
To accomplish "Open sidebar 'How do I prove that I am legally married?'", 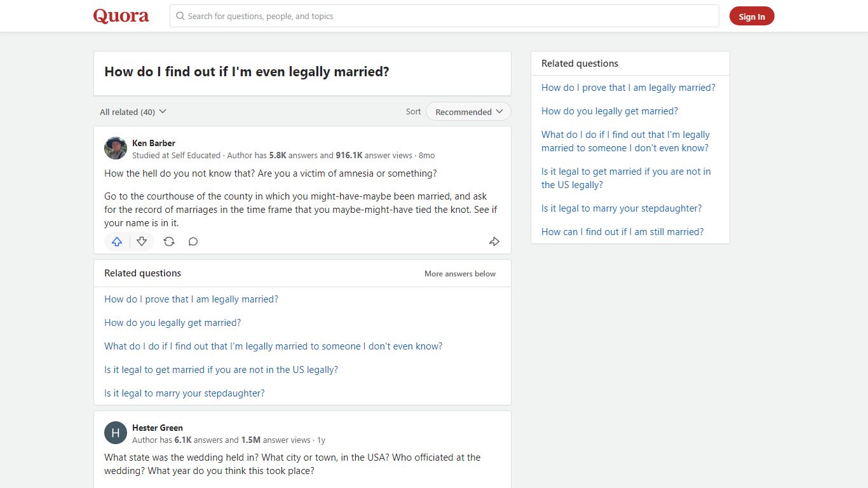I will (628, 88).
